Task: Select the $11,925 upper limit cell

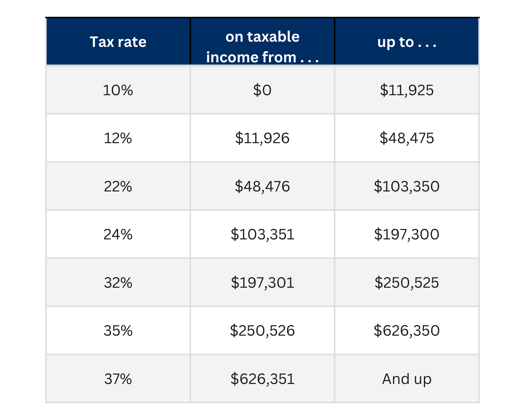Action: click(407, 90)
